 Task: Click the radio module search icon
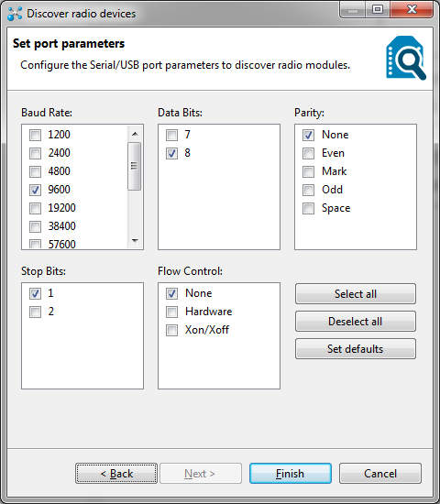[406, 58]
